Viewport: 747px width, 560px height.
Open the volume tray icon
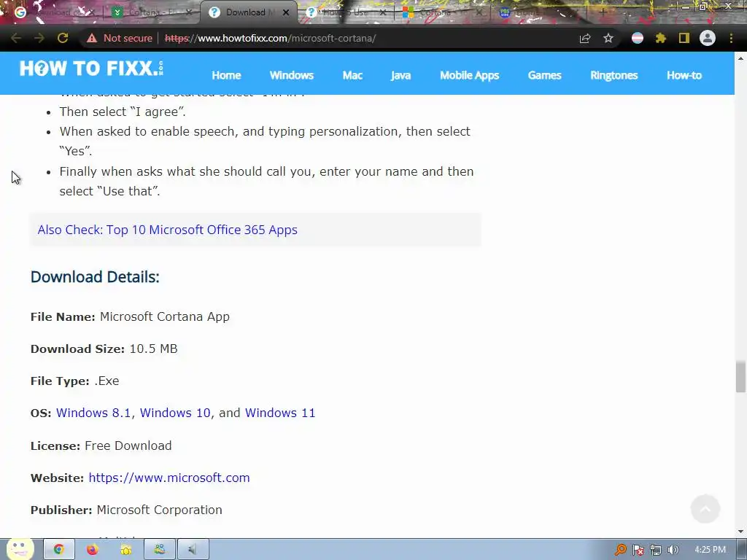(x=673, y=550)
